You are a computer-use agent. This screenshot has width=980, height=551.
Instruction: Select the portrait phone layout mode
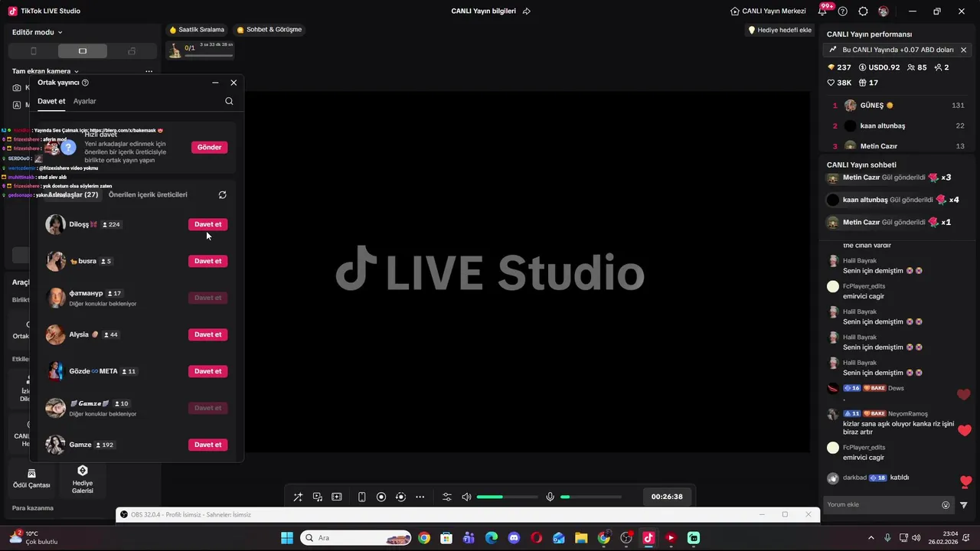point(33,51)
